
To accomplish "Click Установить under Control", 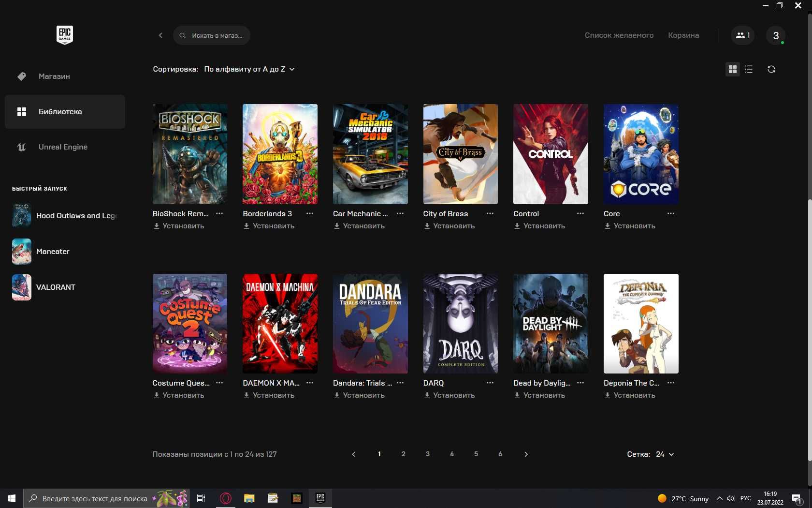I will pos(539,226).
